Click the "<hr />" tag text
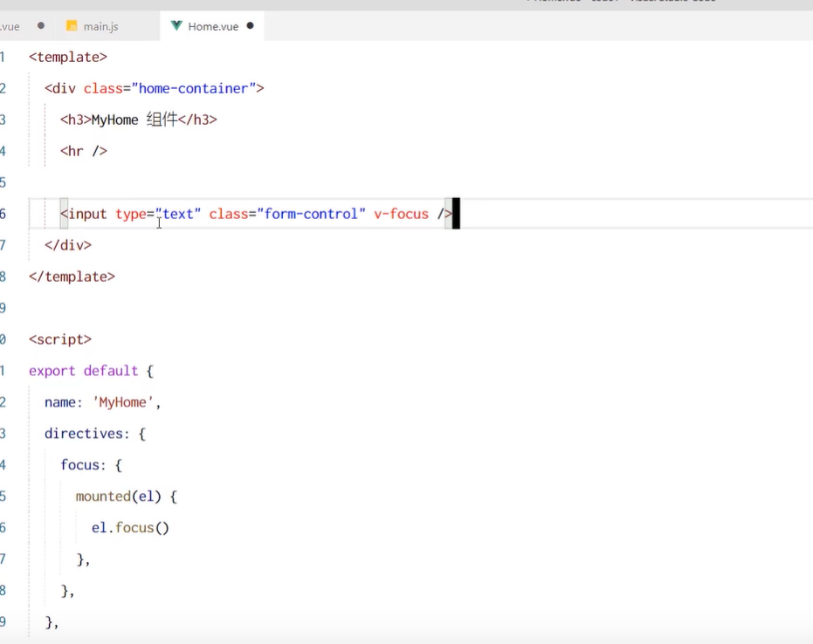 pyautogui.click(x=84, y=151)
